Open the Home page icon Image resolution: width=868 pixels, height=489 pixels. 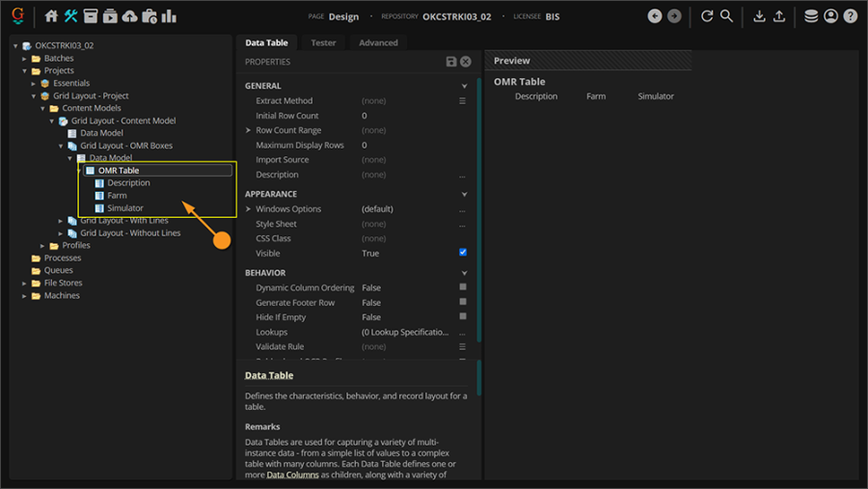[52, 16]
